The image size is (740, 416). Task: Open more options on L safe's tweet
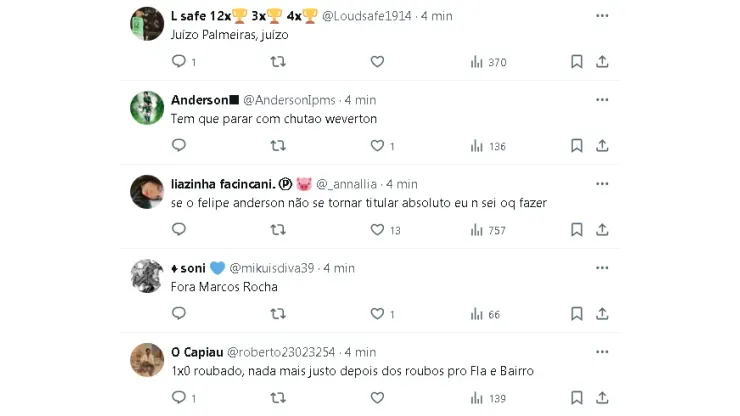pyautogui.click(x=602, y=16)
